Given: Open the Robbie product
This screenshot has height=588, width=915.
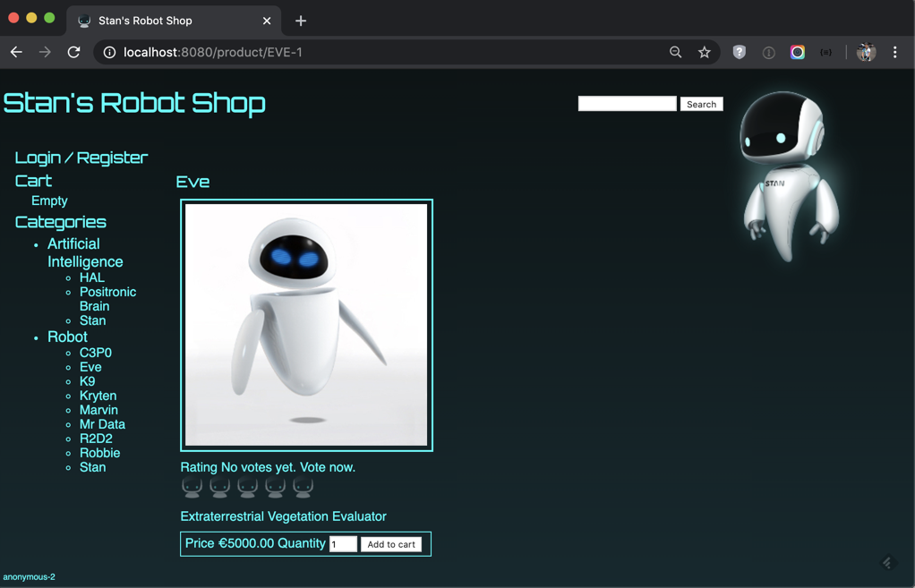Looking at the screenshot, I should pyautogui.click(x=99, y=453).
